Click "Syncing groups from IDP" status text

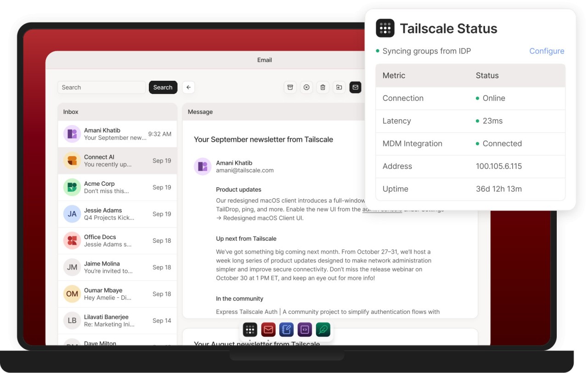427,51
